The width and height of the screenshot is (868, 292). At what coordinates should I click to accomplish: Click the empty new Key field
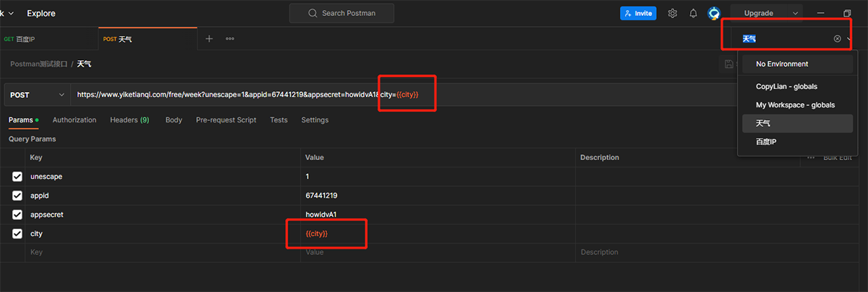tap(163, 252)
